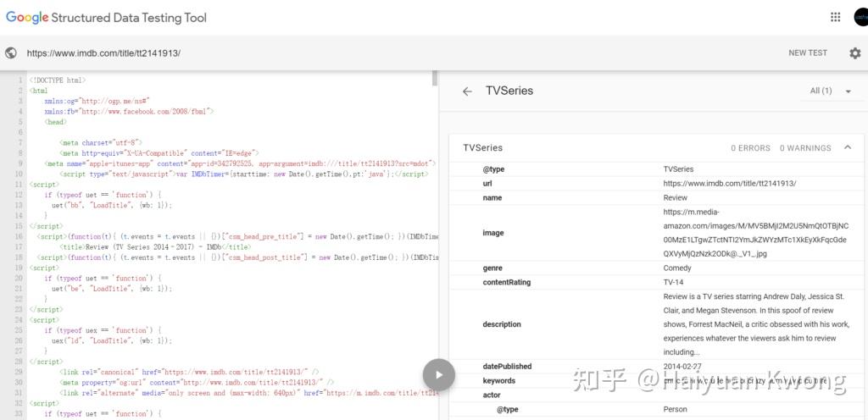Go back with the left arrow
Image resolution: width=868 pixels, height=420 pixels.
[467, 91]
